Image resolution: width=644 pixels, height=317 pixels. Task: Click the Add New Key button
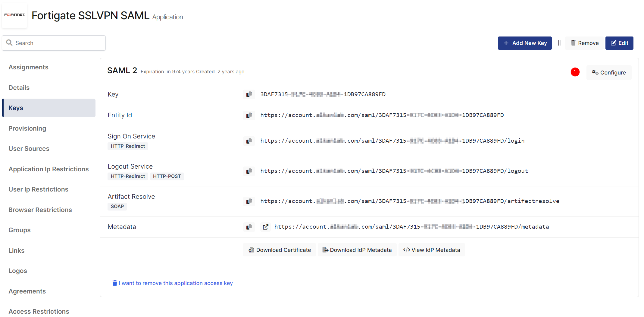(524, 43)
